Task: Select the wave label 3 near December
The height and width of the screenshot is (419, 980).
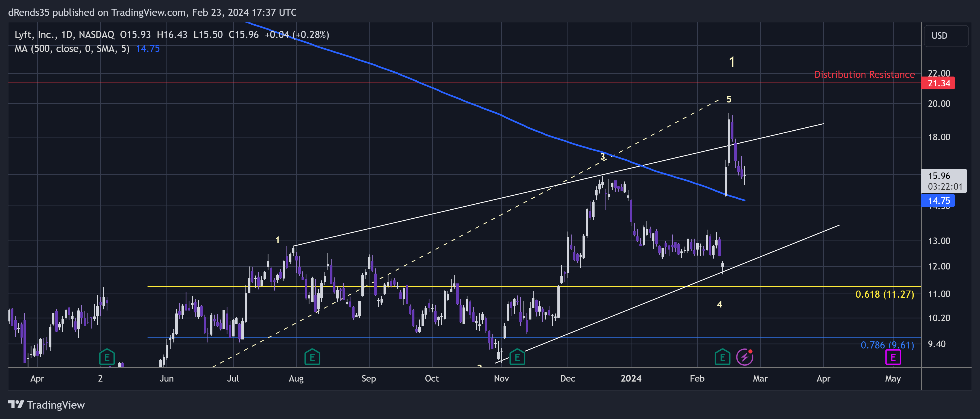Action: [602, 156]
